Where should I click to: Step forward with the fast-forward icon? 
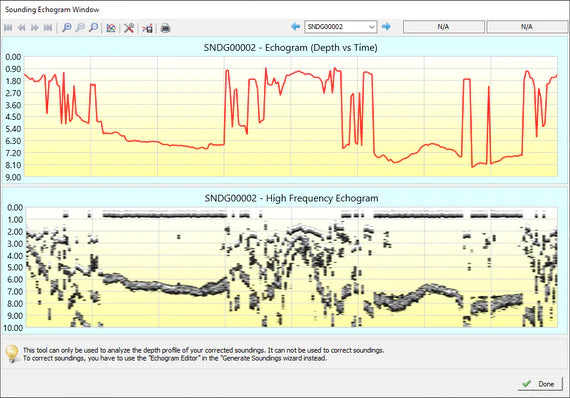point(35,28)
